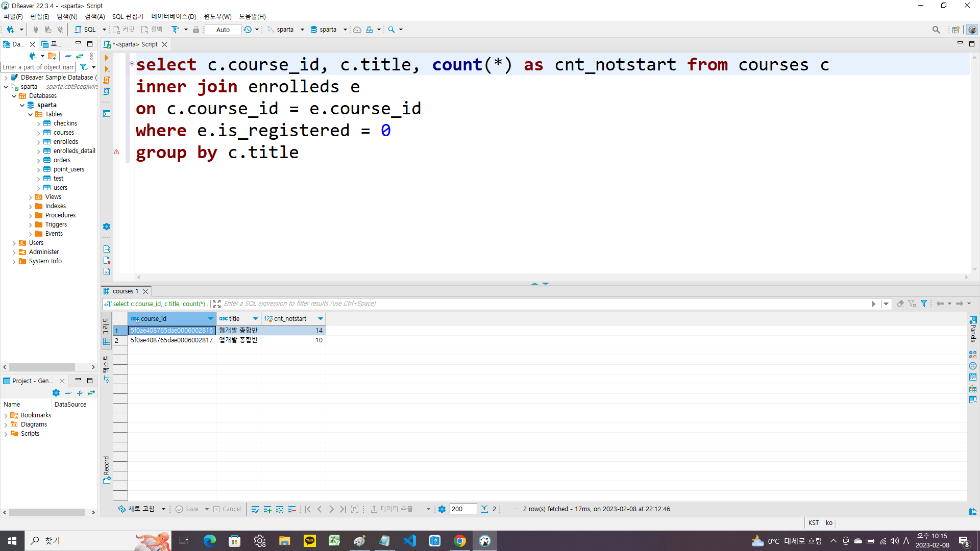980x551 pixels.
Task: Click the New Database Connection plug icon
Action: [10, 30]
